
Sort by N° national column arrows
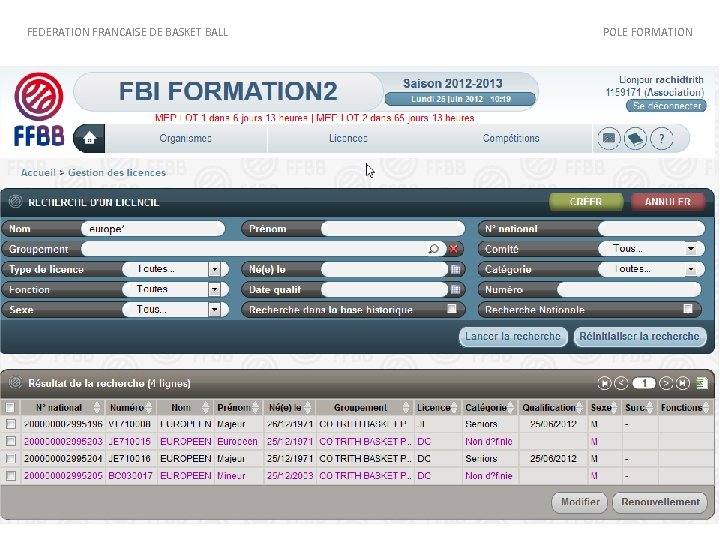click(97, 407)
